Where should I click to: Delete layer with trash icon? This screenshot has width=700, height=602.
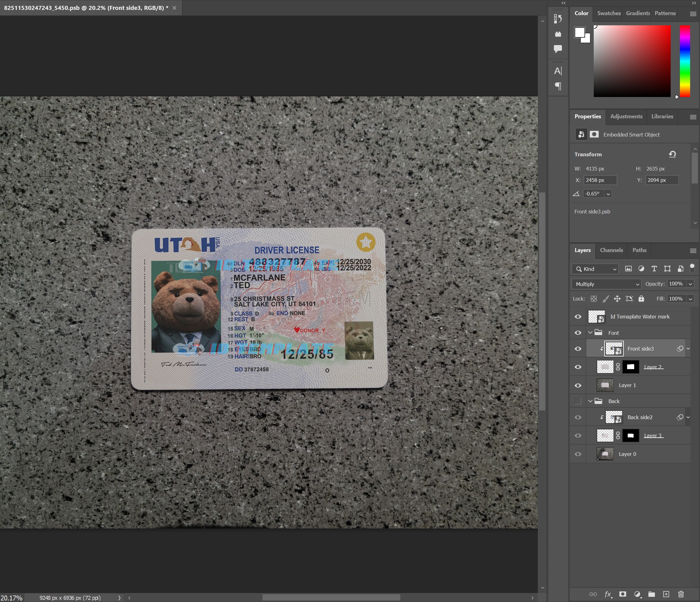[x=681, y=594]
